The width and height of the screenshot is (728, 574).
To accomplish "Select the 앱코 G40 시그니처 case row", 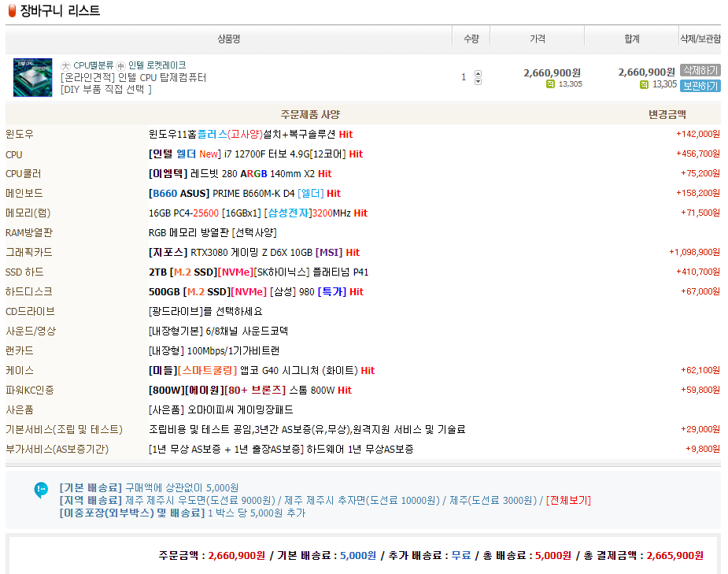I will pos(262,371).
